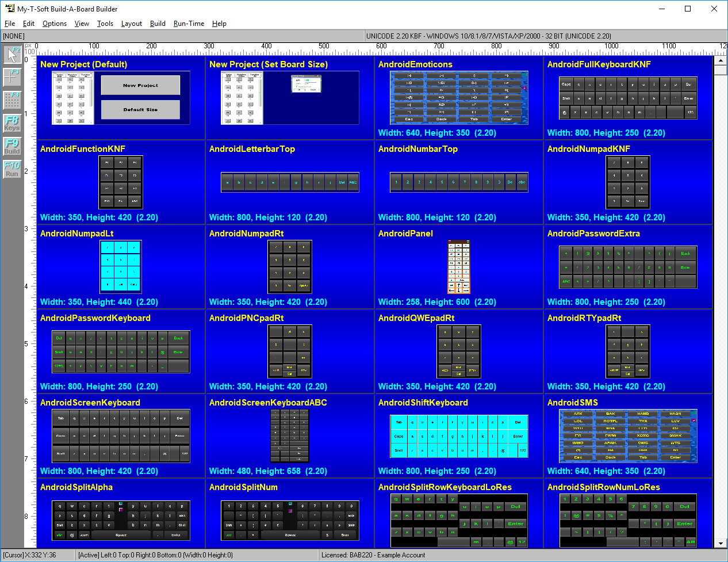The width and height of the screenshot is (728, 562).
Task: Click the Default Size button
Action: tap(140, 109)
